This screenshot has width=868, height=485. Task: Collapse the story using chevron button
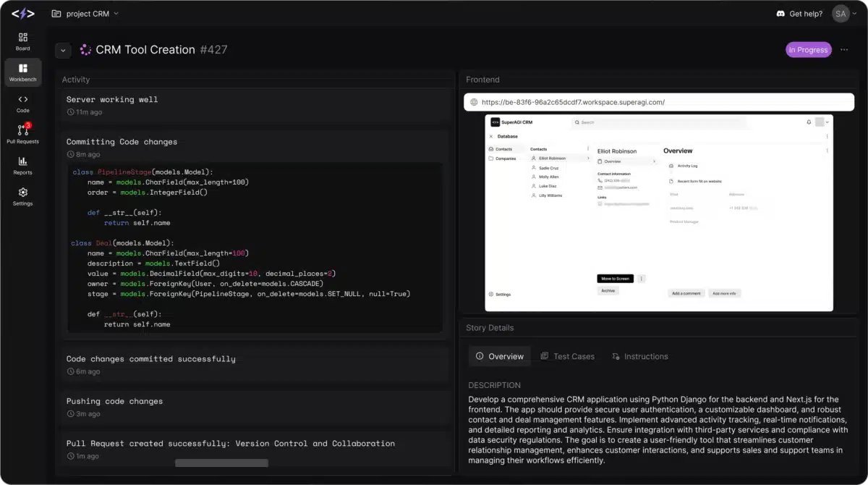[64, 50]
